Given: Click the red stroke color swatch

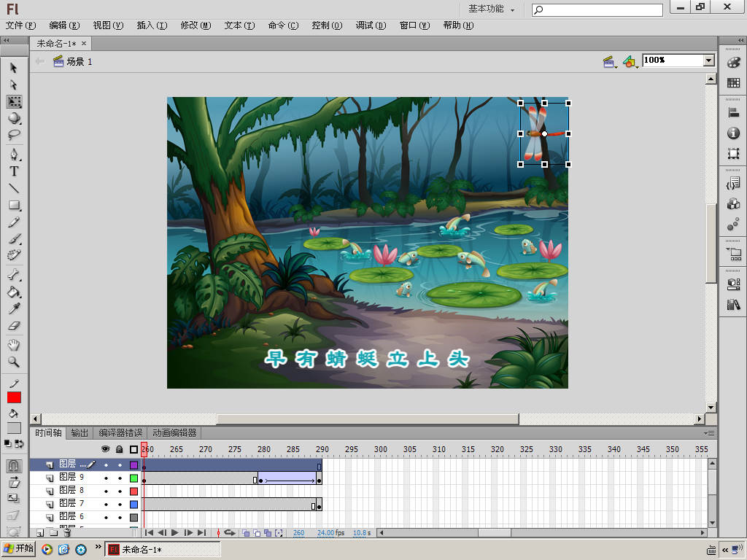Looking at the screenshot, I should 14,397.
